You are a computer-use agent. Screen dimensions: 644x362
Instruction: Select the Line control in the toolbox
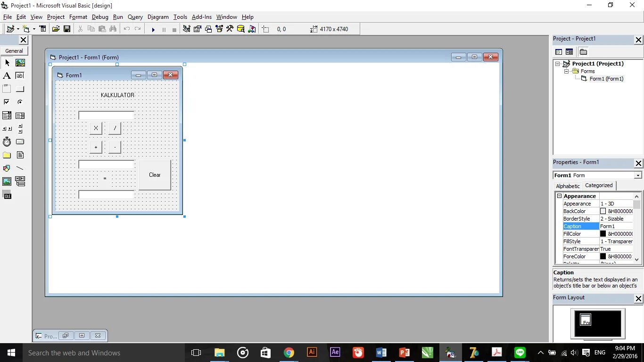tap(20, 168)
